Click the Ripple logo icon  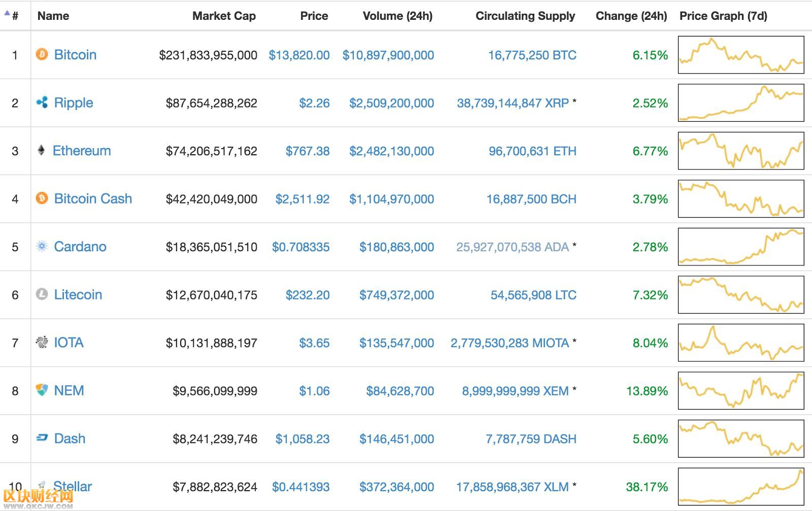(x=42, y=103)
